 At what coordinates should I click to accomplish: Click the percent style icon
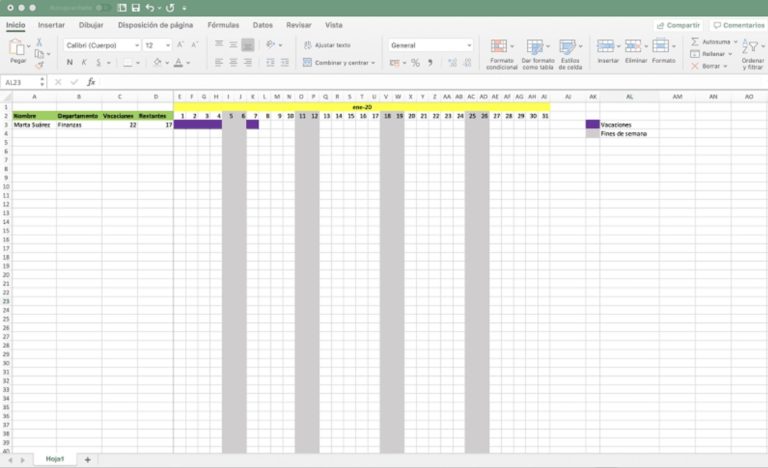click(x=416, y=62)
